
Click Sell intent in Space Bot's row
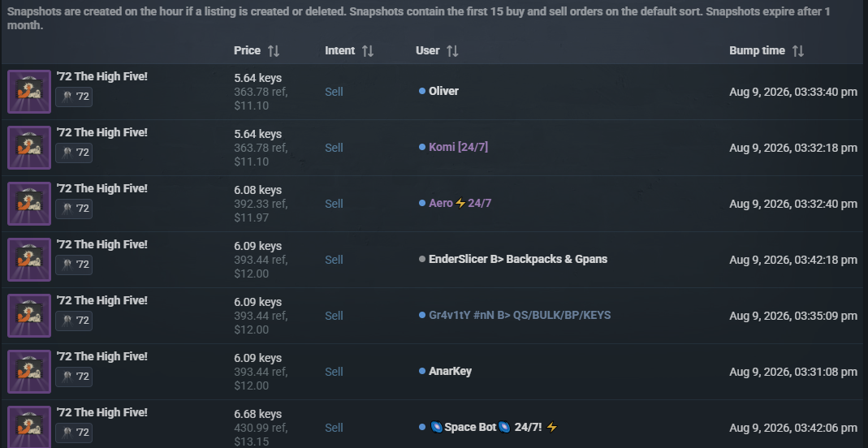tap(334, 428)
